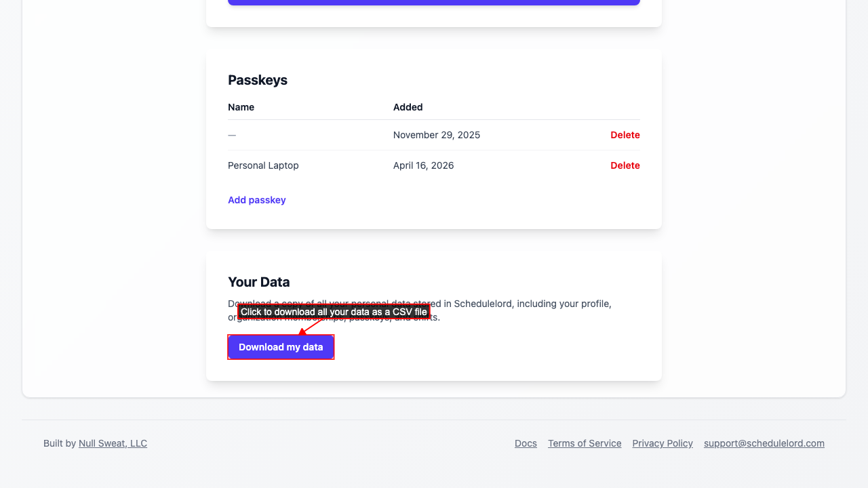Select the Personal Laptop passkey name
Viewport: 868px width, 488px height.
[x=263, y=165]
